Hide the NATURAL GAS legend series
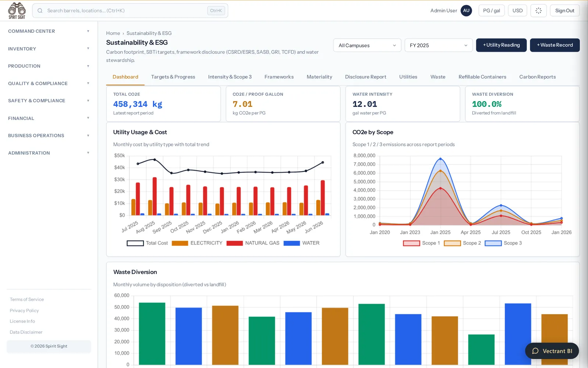 pyautogui.click(x=253, y=243)
